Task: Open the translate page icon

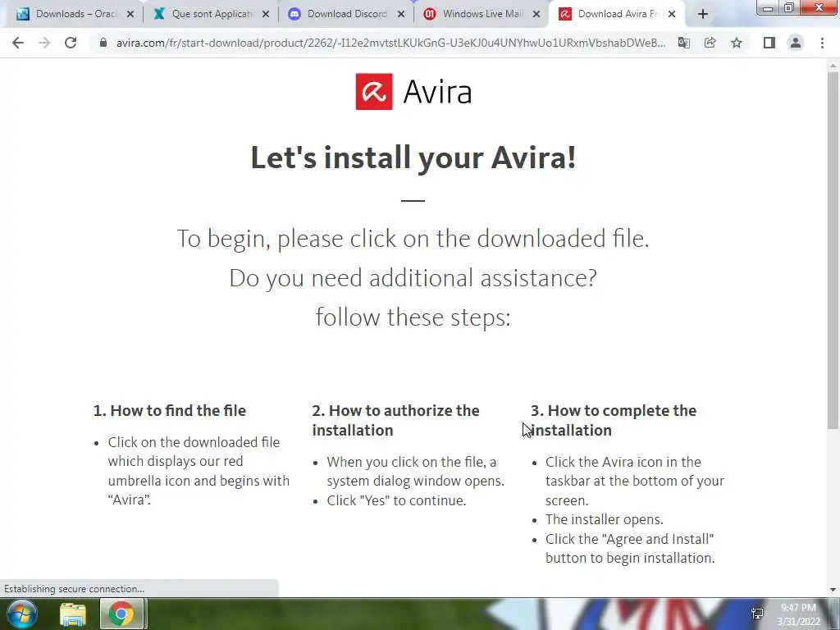Action: [684, 43]
